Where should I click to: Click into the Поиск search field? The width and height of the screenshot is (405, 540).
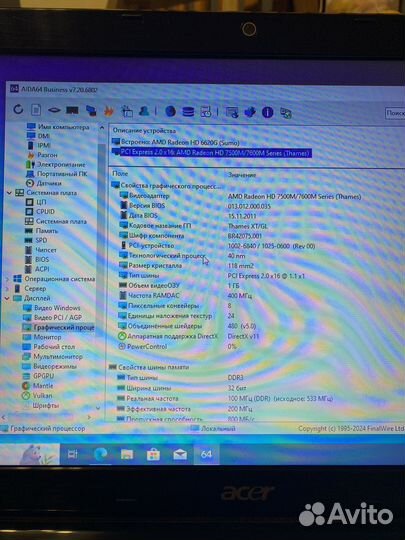click(395, 113)
